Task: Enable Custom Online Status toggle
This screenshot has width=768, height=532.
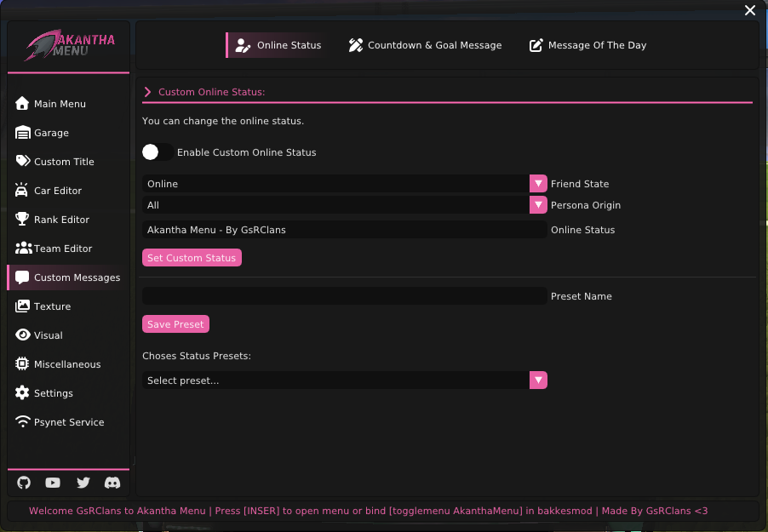Action: [x=157, y=151]
